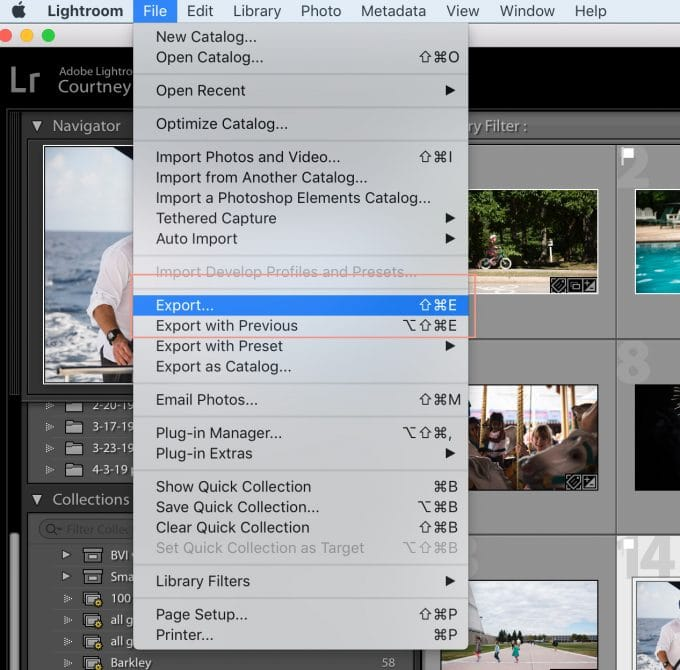Choose Clear Quick Collection

301,527
